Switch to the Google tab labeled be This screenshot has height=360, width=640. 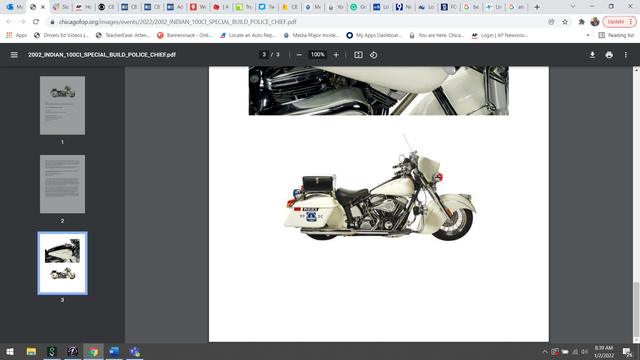point(471,7)
